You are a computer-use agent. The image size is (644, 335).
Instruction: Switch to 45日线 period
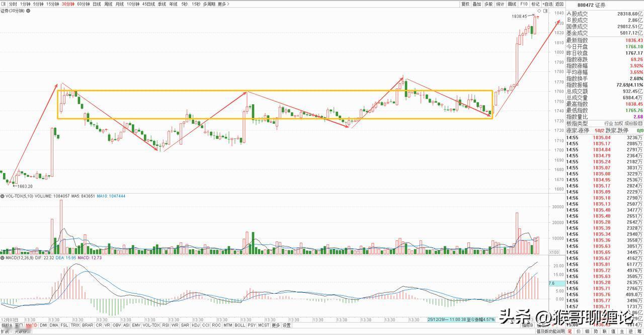(x=148, y=4)
